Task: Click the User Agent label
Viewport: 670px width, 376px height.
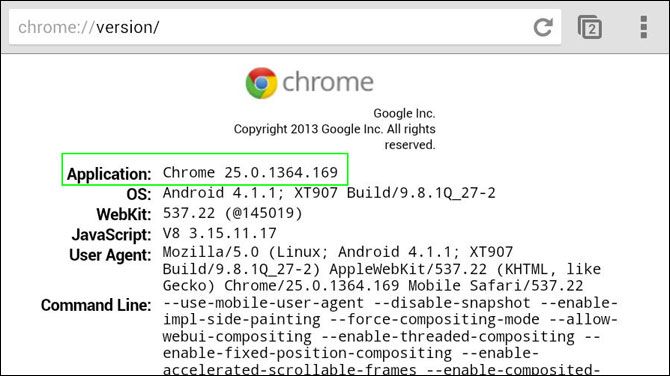Action: coord(110,255)
